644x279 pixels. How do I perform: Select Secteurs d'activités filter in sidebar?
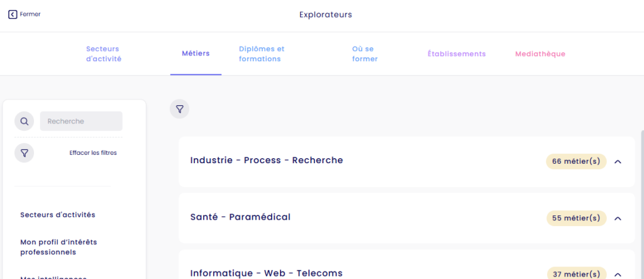tap(58, 215)
